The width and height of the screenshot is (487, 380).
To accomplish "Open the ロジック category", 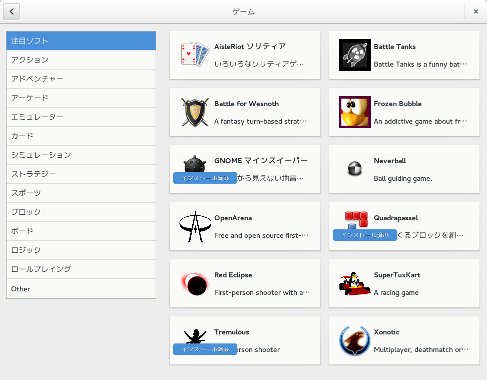I will tap(81, 250).
